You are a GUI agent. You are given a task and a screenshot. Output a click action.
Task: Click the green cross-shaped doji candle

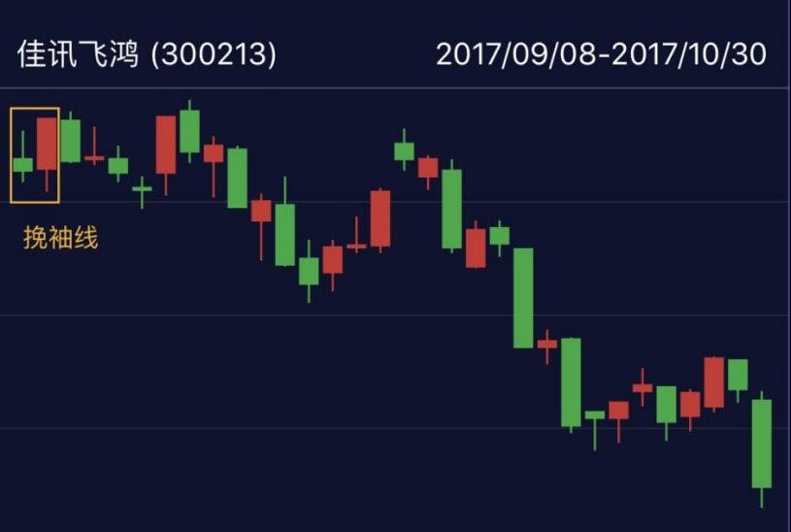(142, 188)
